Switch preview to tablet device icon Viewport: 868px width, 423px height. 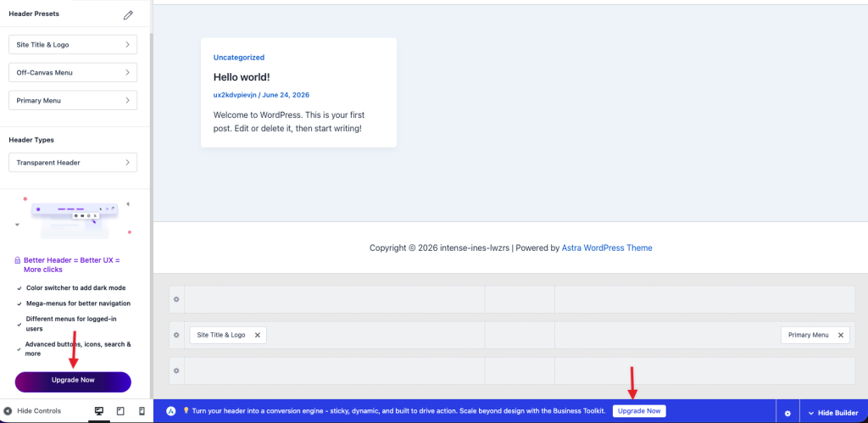[x=120, y=411]
